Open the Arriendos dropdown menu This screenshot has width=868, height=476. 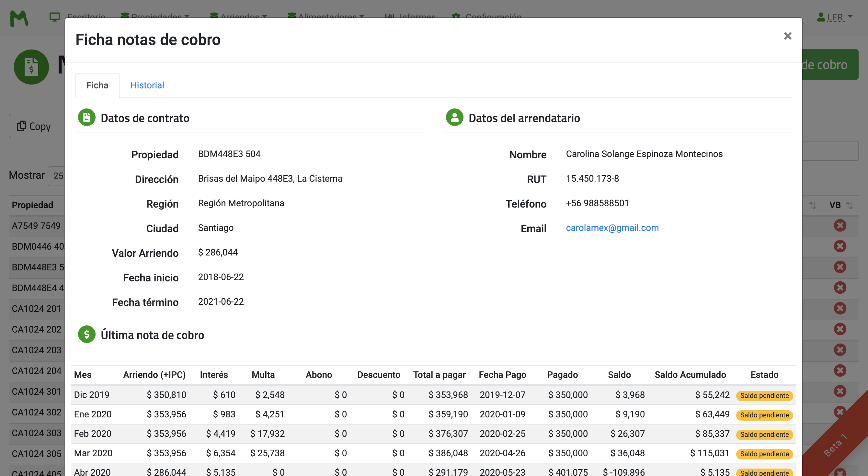(x=238, y=17)
